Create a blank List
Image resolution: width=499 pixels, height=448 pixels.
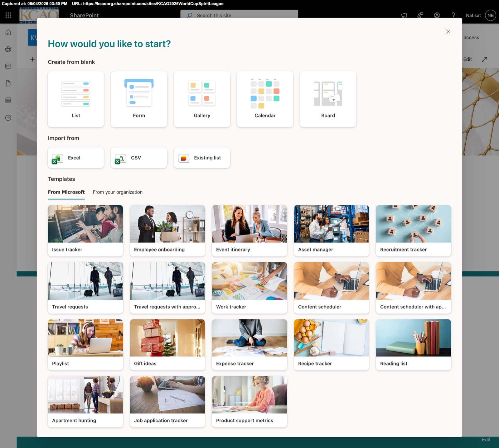pos(76,99)
